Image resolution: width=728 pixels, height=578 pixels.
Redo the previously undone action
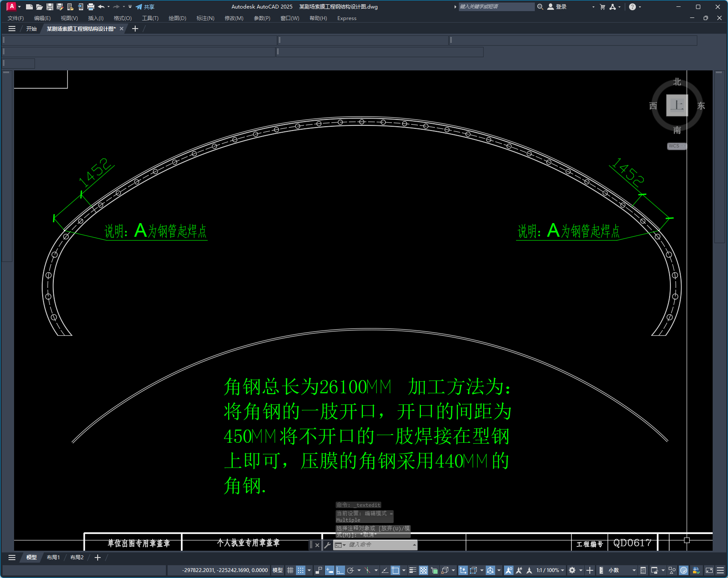point(116,7)
